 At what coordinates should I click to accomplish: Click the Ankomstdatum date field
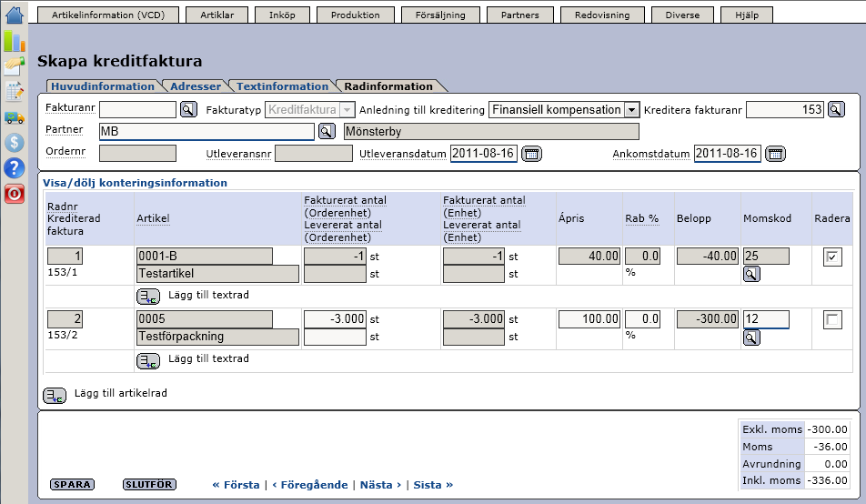pos(728,154)
